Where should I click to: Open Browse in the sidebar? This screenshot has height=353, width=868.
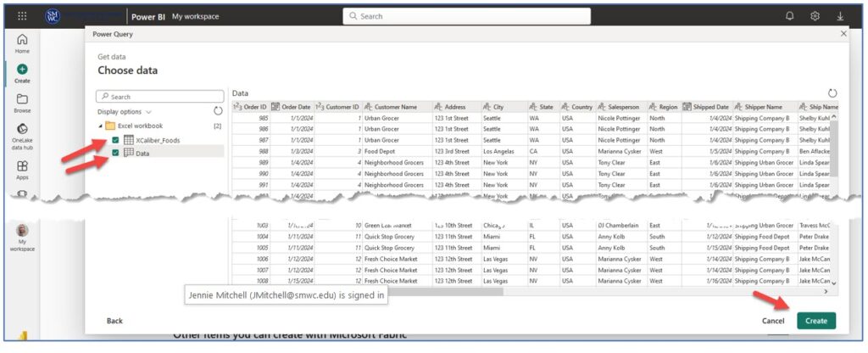click(22, 103)
